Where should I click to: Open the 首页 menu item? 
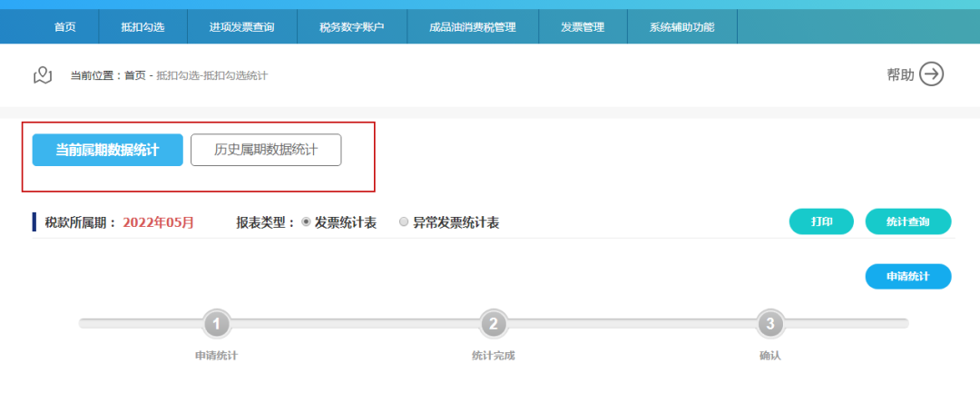[64, 27]
